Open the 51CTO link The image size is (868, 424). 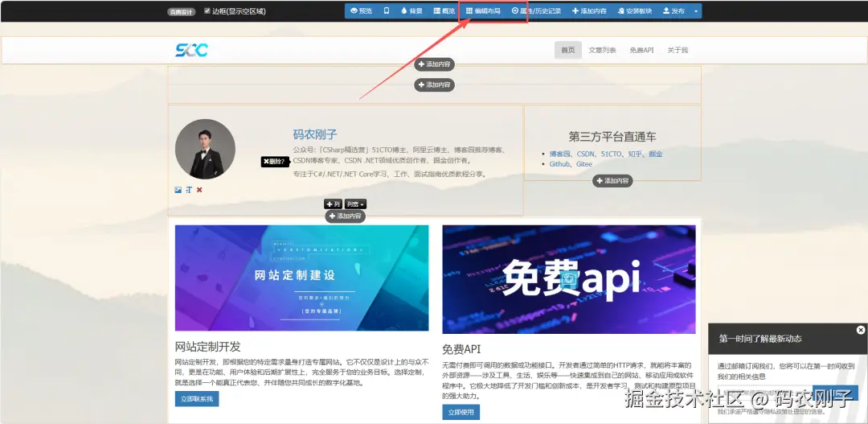[611, 154]
